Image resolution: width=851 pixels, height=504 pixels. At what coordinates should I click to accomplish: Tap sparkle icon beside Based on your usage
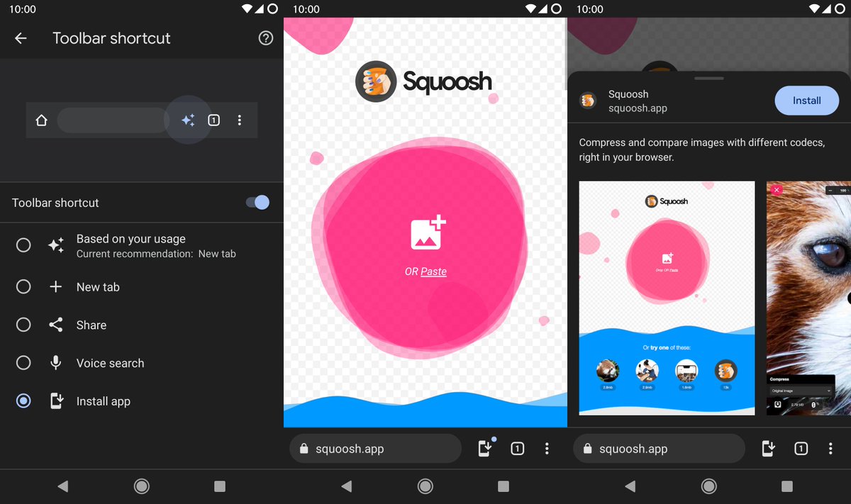tap(56, 245)
